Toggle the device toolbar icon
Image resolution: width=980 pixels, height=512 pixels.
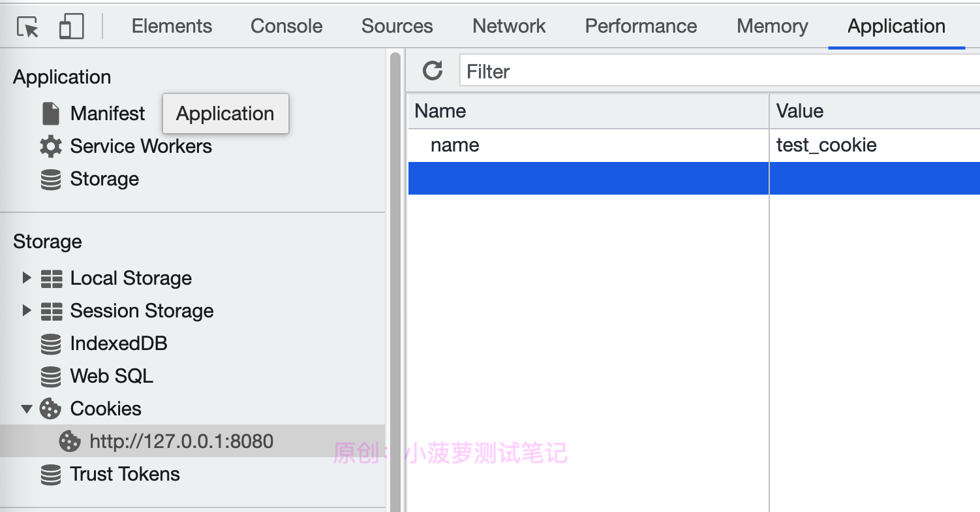tap(71, 25)
